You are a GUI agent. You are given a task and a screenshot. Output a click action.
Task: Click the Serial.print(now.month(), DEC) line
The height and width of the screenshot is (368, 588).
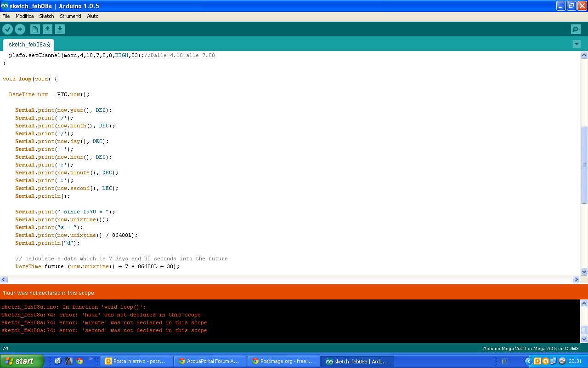pos(65,126)
